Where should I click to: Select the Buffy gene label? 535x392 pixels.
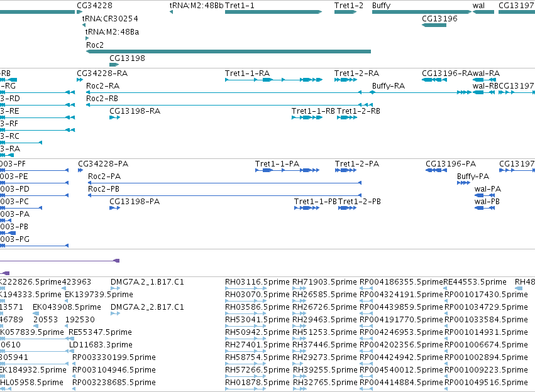tap(381, 6)
